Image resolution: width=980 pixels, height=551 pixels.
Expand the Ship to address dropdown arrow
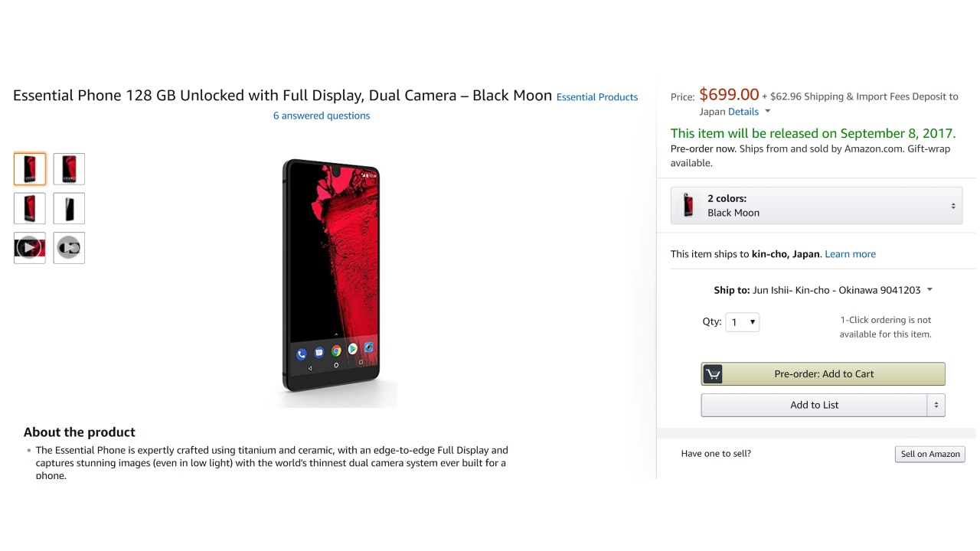pyautogui.click(x=929, y=290)
